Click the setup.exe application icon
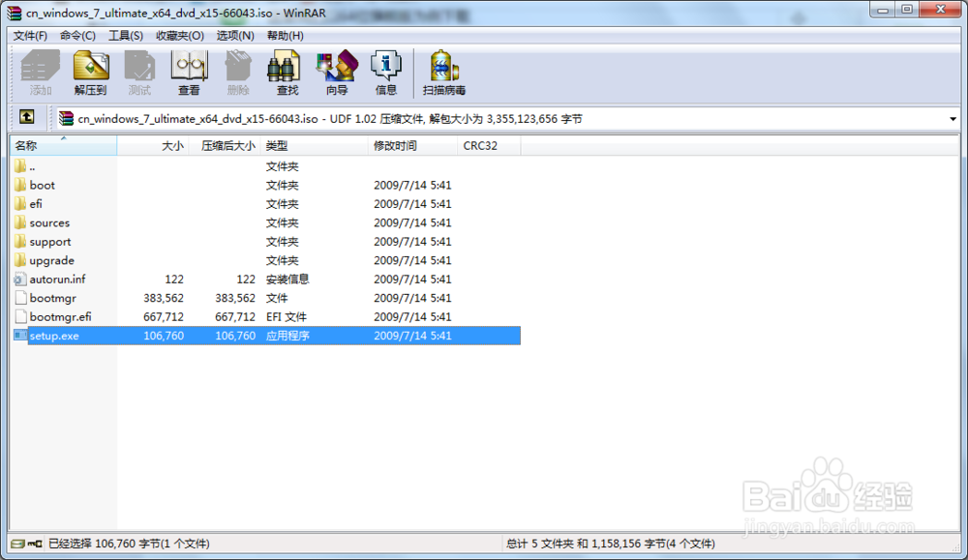 point(20,336)
